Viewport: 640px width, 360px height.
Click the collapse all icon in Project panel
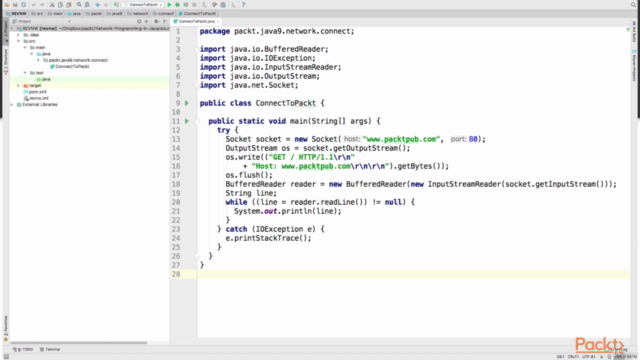[x=147, y=21]
